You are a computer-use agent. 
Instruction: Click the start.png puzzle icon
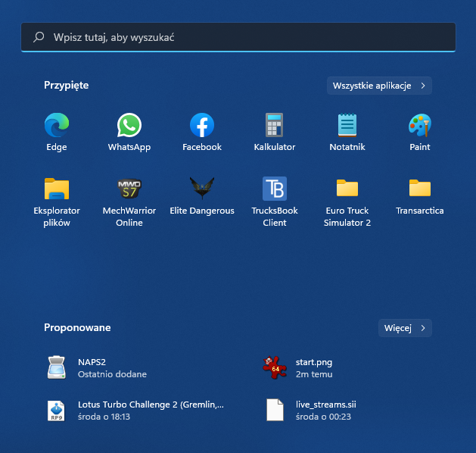275,367
